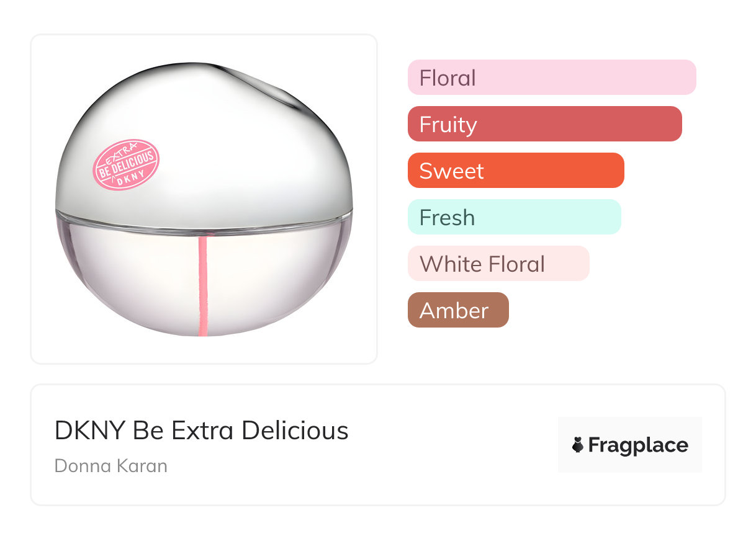The width and height of the screenshot is (756, 536).
Task: Click the silver cap of the bottle
Action: click(x=223, y=124)
